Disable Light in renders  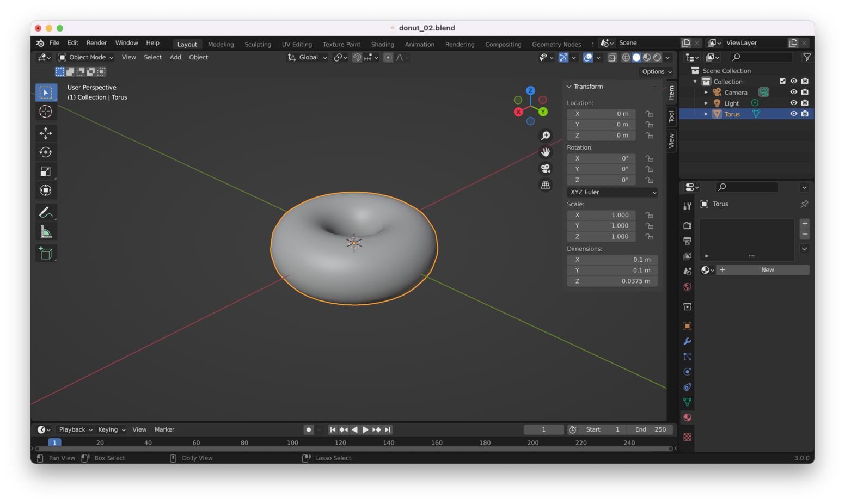pos(805,103)
